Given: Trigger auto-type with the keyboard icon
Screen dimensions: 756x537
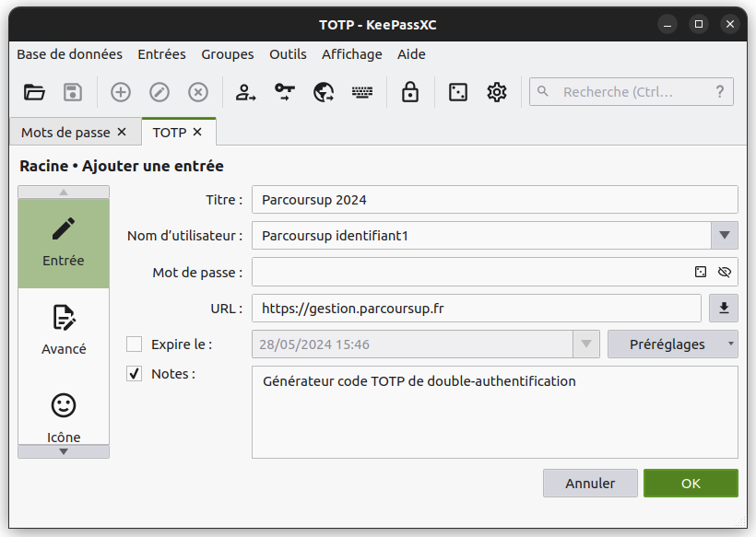Looking at the screenshot, I should (x=361, y=92).
